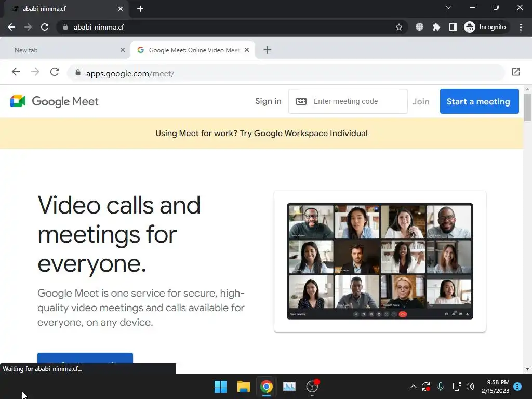Screen dimensions: 532x399
Task: Open the network tray icon
Action: click(x=457, y=387)
